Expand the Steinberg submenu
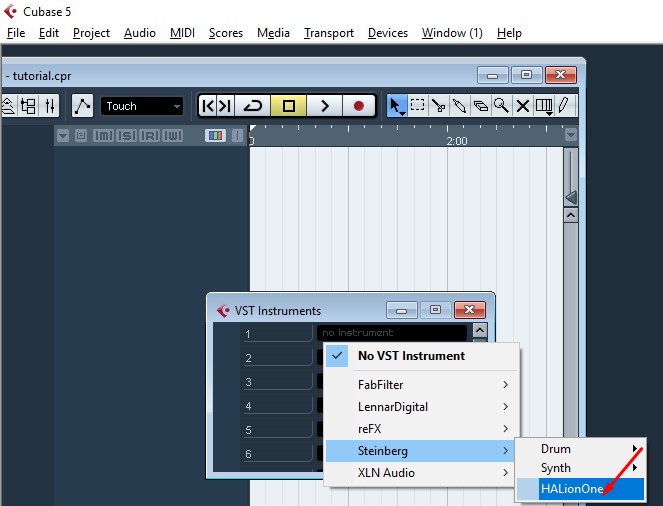The height and width of the screenshot is (506, 663). [x=422, y=451]
